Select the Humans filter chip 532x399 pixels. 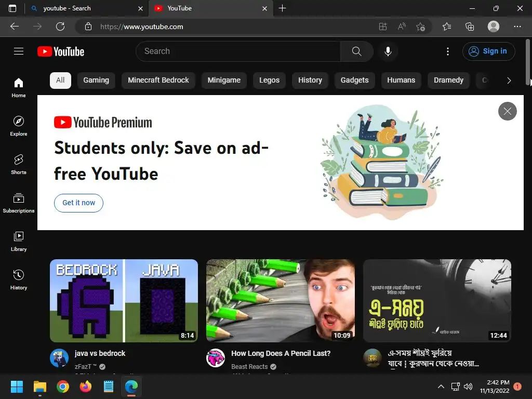click(x=401, y=81)
